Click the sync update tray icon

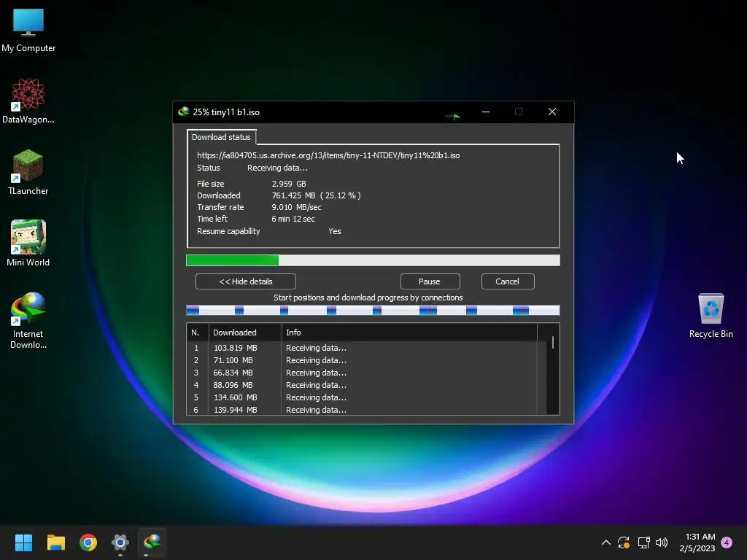tap(624, 542)
